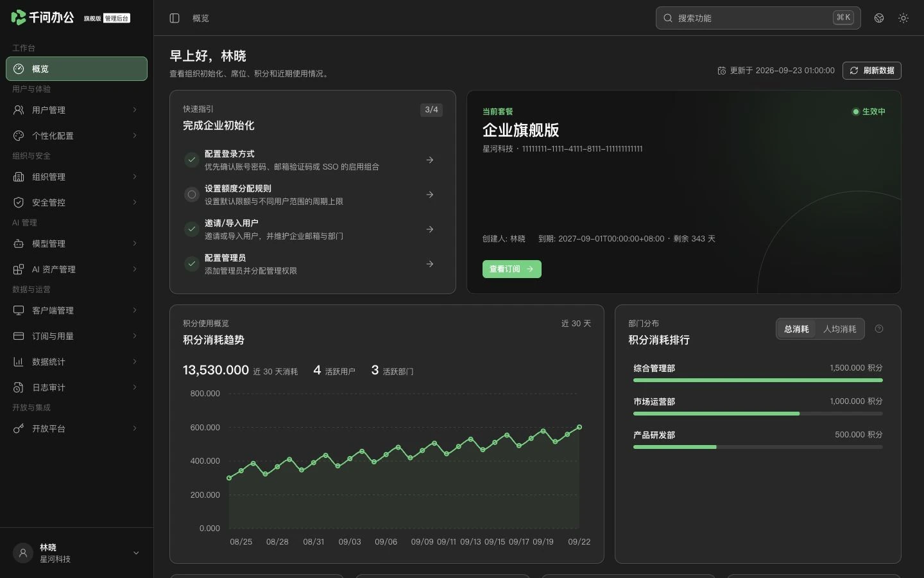Click the 09/22 data point on chart
924x578 pixels.
coord(579,427)
